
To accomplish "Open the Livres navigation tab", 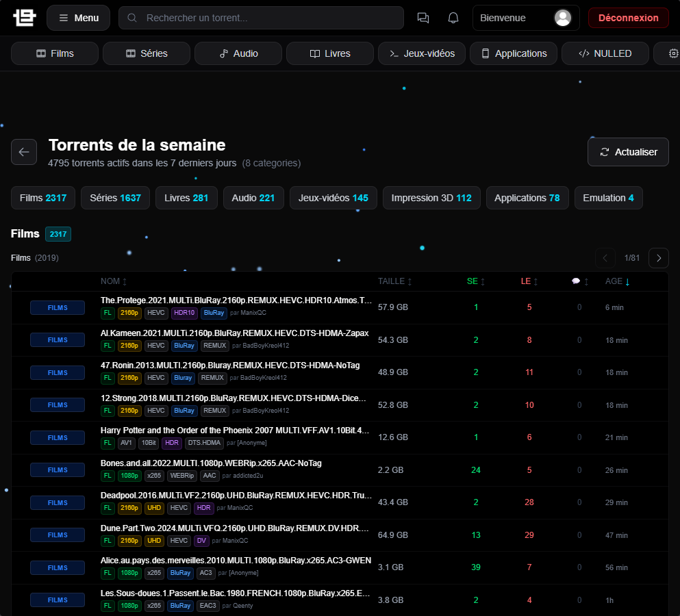I will pos(329,53).
